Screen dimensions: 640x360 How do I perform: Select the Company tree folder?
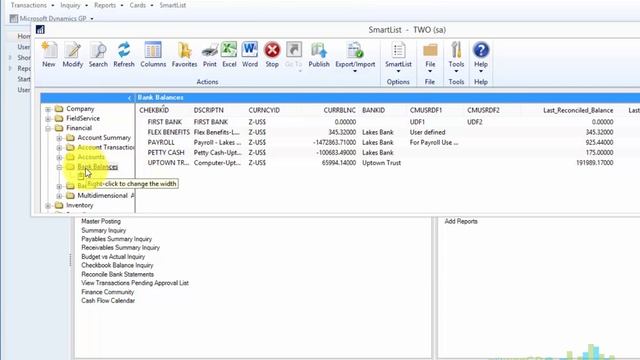(80, 109)
